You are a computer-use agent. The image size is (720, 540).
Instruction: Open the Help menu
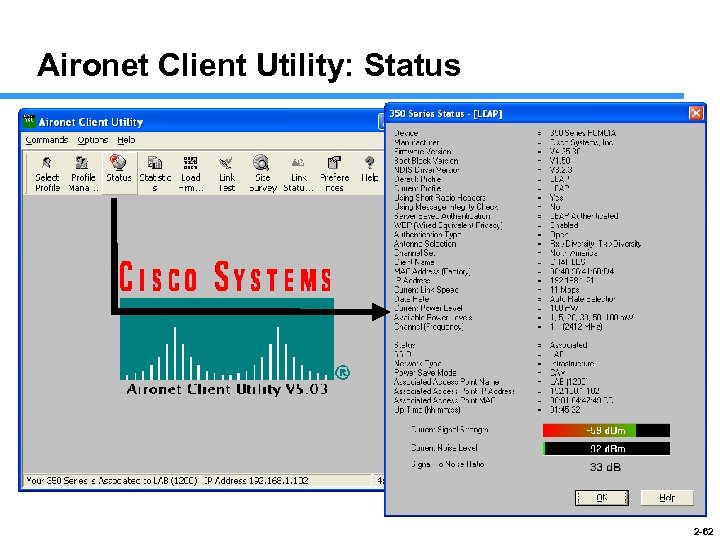point(126,140)
